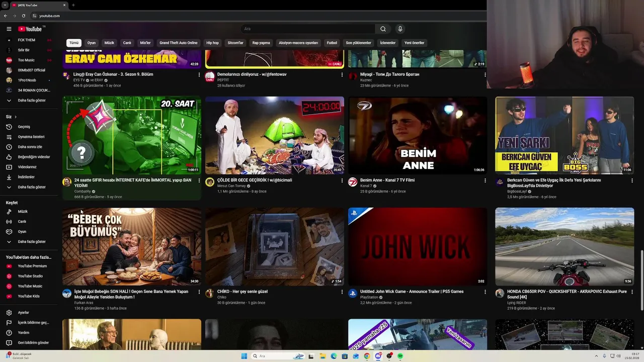Image resolution: width=644 pixels, height=362 pixels.
Task: Go back in browser
Action: [x=6, y=16]
